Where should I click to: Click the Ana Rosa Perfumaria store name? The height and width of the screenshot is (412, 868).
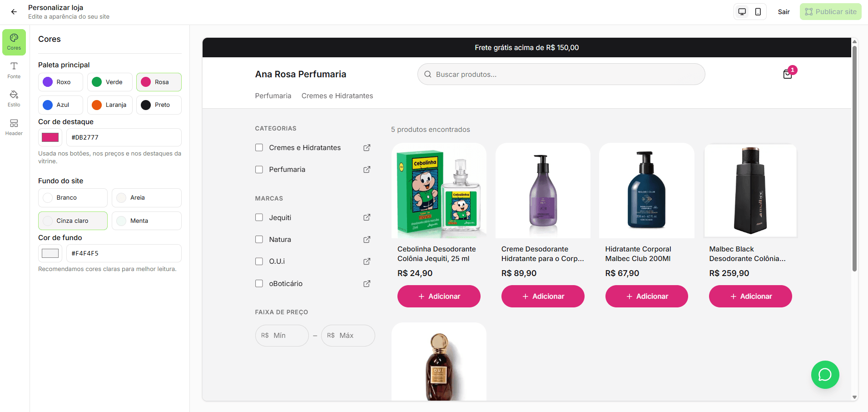point(301,74)
